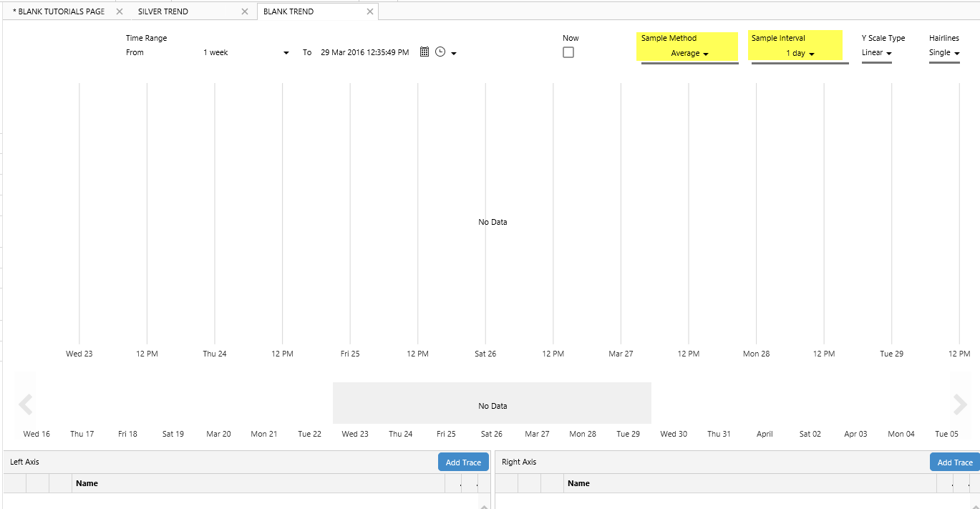
Task: Open the calendar date picker icon
Action: coord(424,52)
